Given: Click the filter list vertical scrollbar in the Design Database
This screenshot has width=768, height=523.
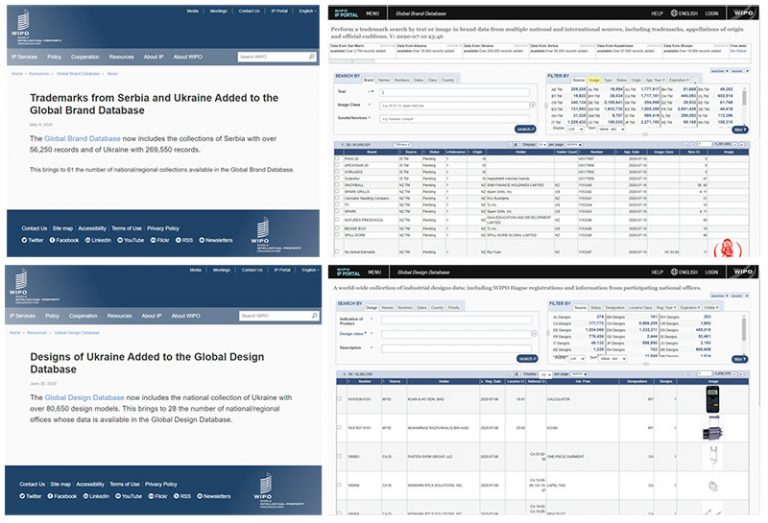Looking at the screenshot, I should tap(744, 328).
